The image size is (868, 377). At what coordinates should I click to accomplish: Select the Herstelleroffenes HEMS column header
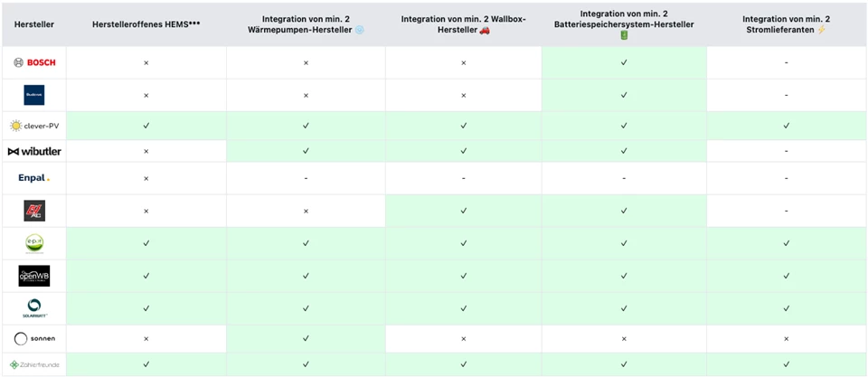(146, 24)
